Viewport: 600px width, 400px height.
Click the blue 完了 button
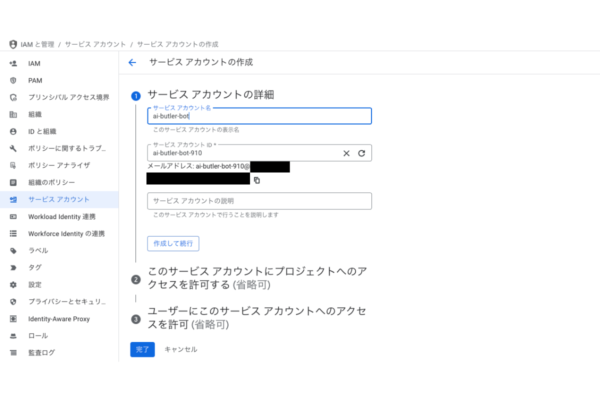[142, 349]
